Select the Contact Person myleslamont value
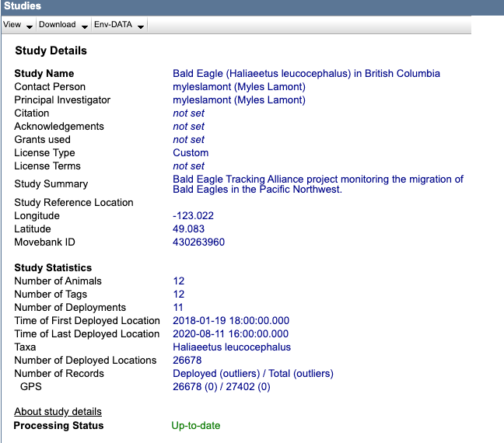The image size is (504, 443). click(x=239, y=87)
